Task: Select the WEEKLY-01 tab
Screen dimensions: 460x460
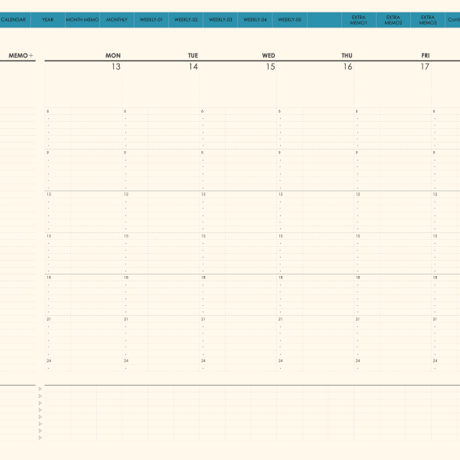Action: [151, 20]
